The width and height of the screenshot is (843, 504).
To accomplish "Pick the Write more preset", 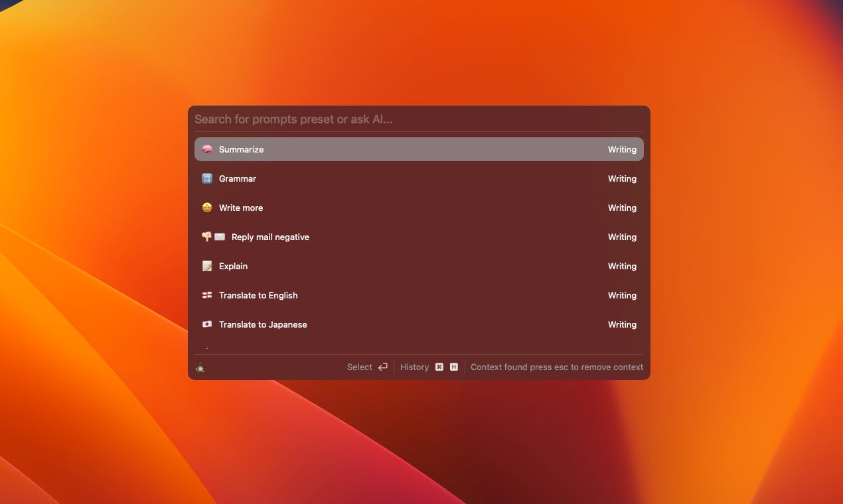I will pyautogui.click(x=419, y=208).
